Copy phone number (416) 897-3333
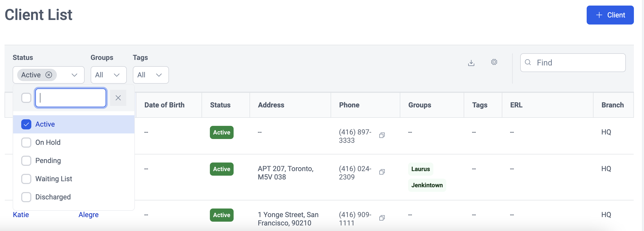The width and height of the screenshot is (644, 231). click(x=382, y=135)
